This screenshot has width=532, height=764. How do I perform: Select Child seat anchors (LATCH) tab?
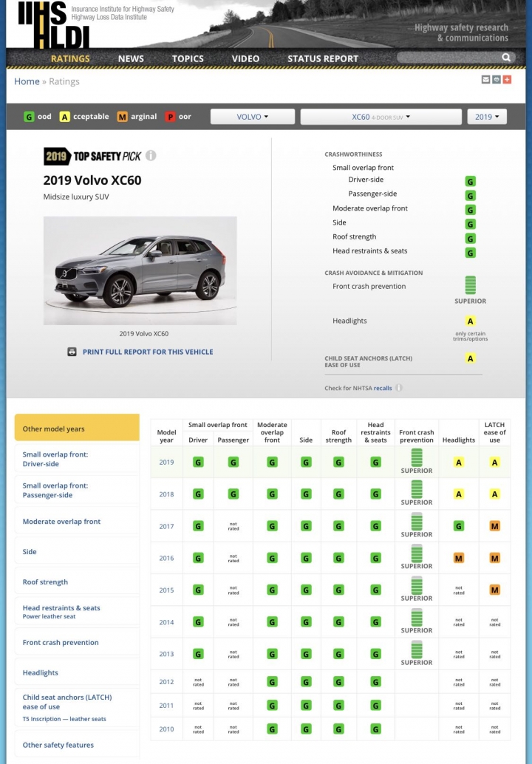(77, 708)
